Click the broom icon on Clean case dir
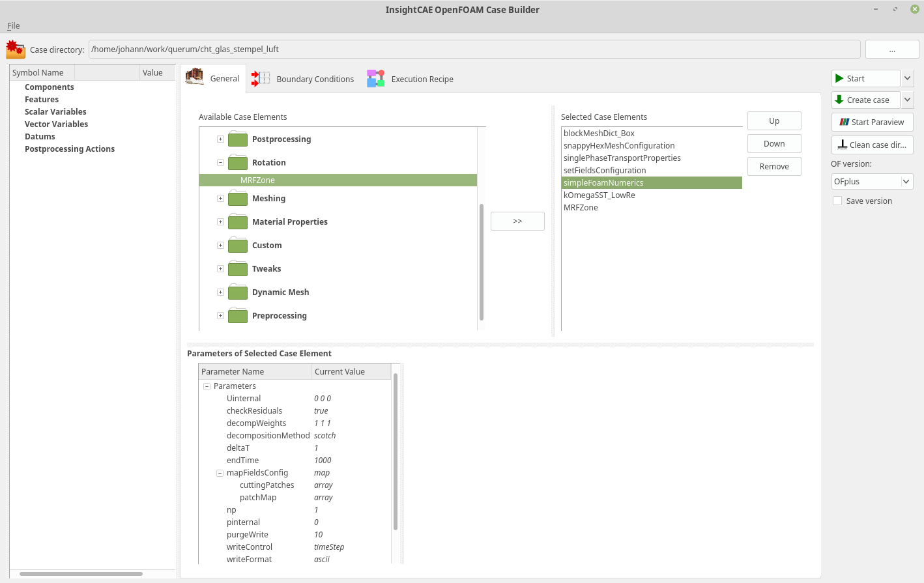This screenshot has height=583, width=924. pyautogui.click(x=843, y=145)
